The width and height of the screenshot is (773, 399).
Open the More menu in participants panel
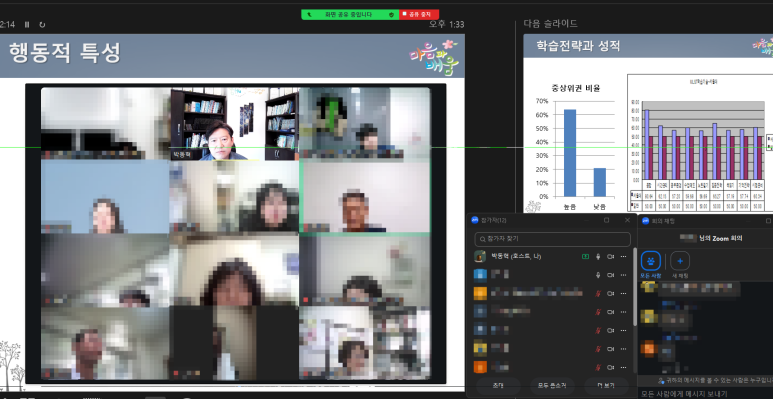click(x=605, y=385)
